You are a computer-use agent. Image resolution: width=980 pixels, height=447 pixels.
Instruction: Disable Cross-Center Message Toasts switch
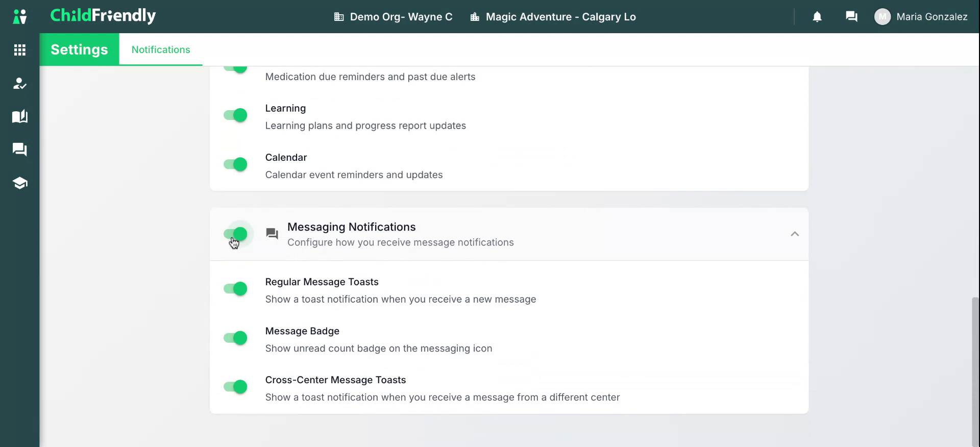click(x=235, y=387)
